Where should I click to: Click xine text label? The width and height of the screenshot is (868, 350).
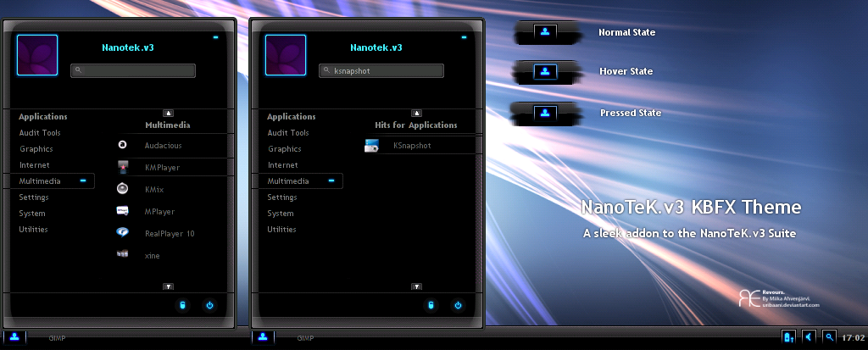point(153,256)
